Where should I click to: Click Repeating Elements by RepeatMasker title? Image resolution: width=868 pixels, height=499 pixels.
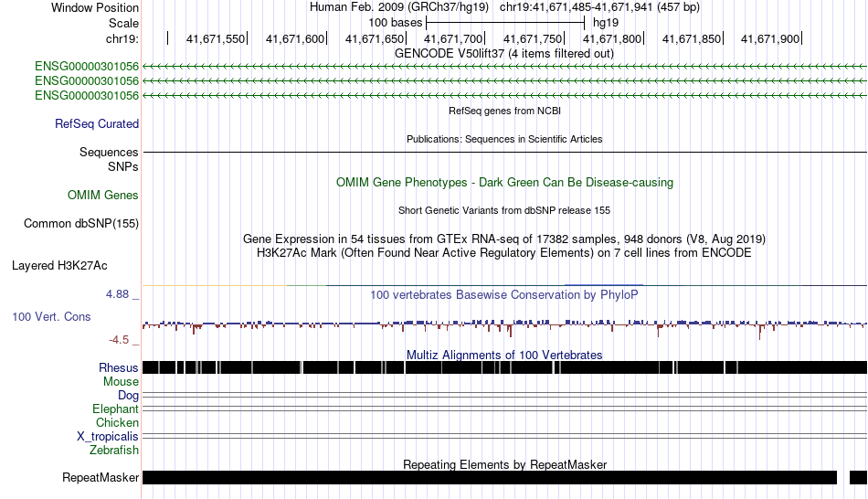pos(504,464)
